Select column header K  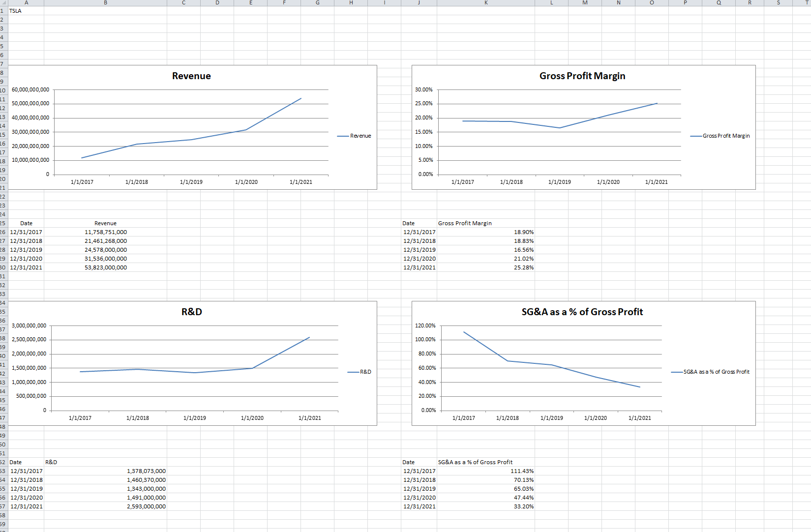(486, 3)
